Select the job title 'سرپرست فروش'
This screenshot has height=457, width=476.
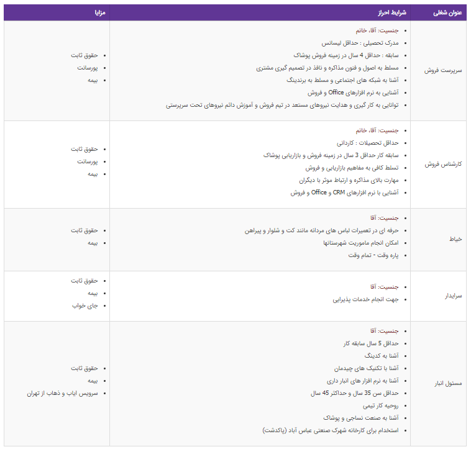click(x=443, y=71)
